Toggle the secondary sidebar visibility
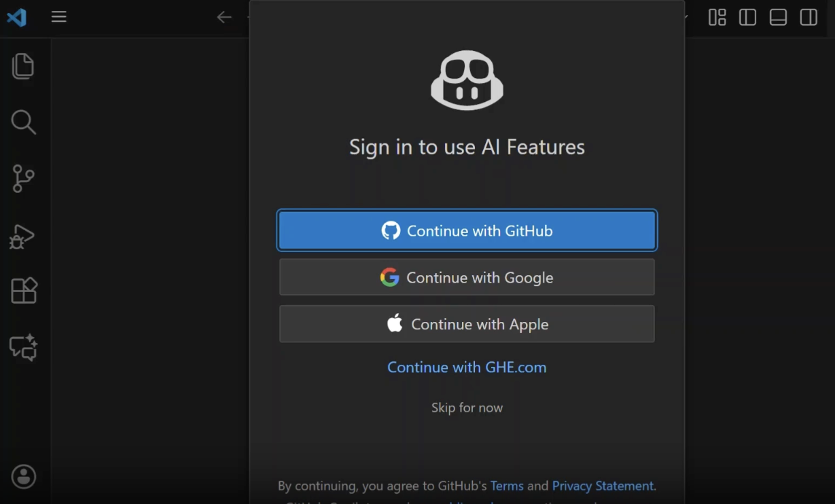The image size is (835, 504). [x=809, y=18]
